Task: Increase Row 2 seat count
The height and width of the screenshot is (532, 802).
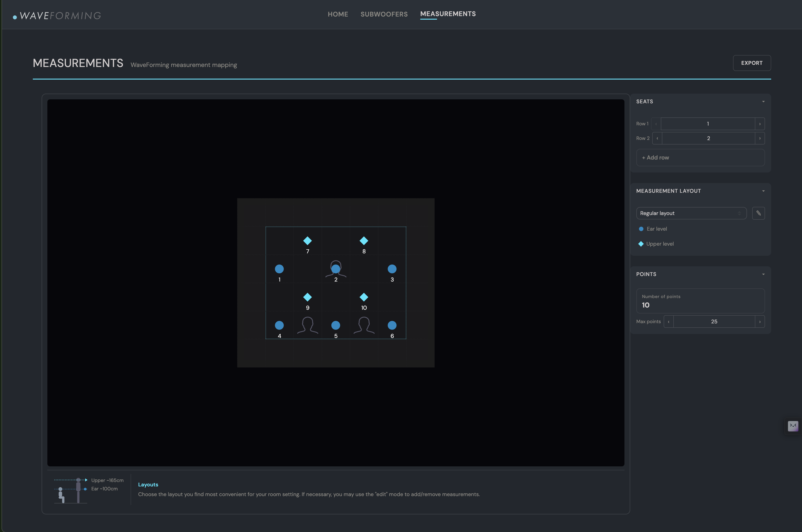Action: click(x=759, y=138)
